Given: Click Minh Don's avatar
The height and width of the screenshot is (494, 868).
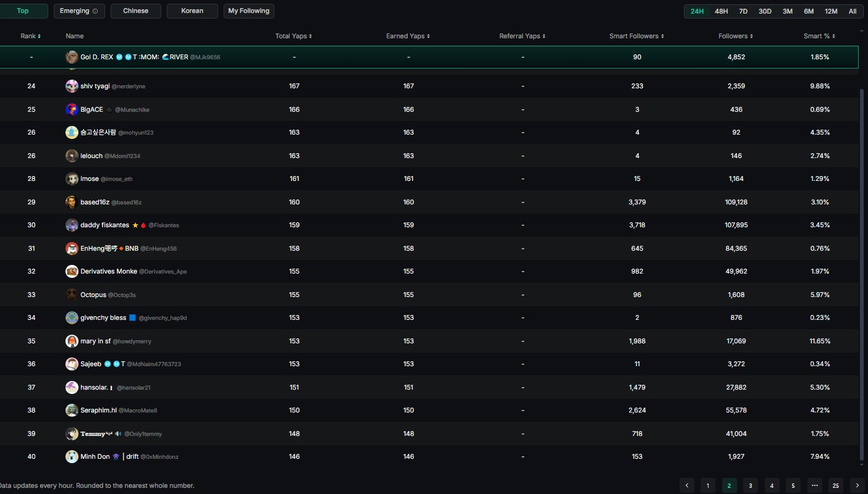Looking at the screenshot, I should 72,456.
